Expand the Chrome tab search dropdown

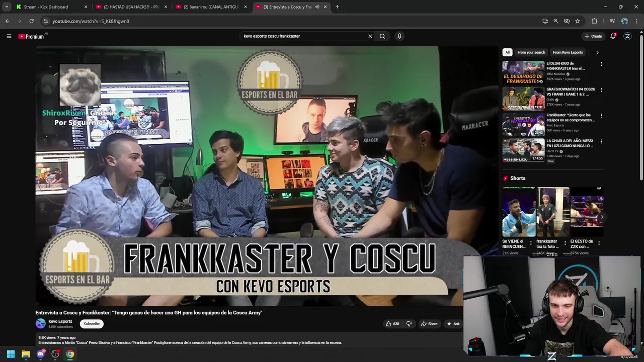[7, 7]
